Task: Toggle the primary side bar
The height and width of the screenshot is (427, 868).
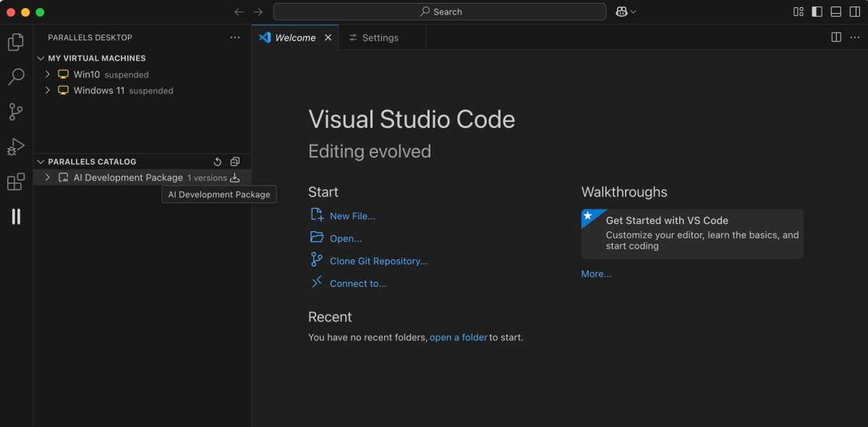Action: [x=817, y=12]
